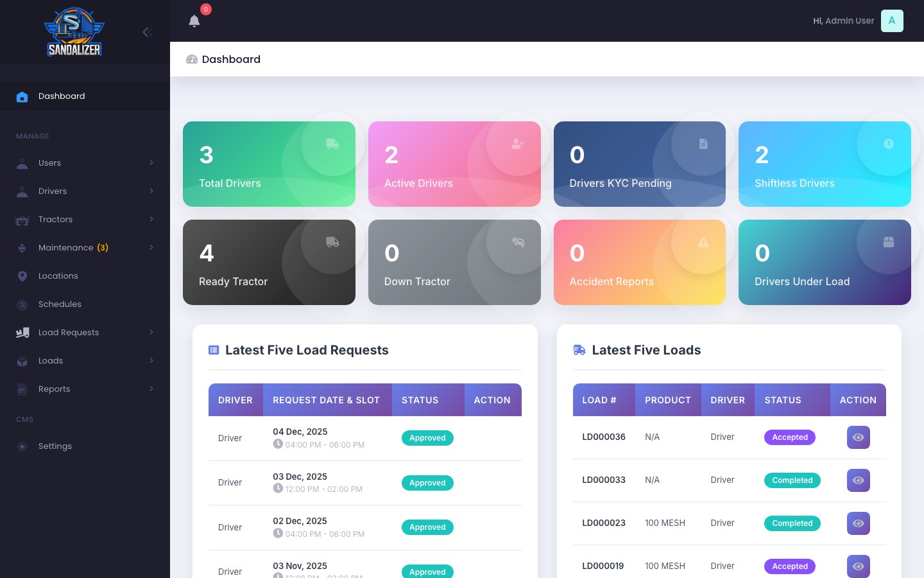Click clock icon on Shiftless Drivers card
The width and height of the screenshot is (924, 578).
[889, 144]
